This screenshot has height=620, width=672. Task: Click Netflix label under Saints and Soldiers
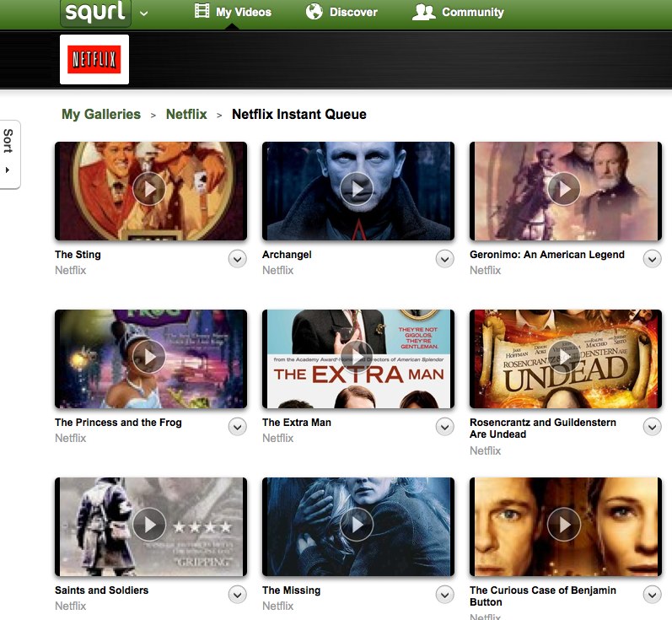click(x=70, y=606)
